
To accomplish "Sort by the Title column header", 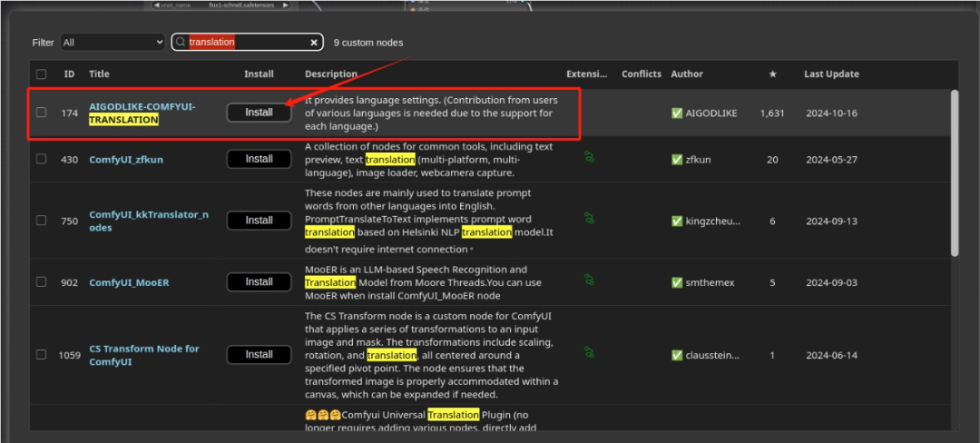I will [100, 74].
